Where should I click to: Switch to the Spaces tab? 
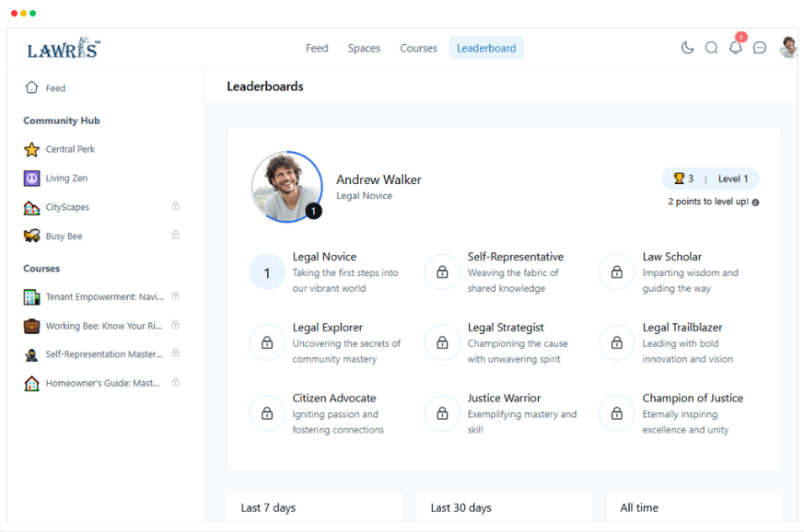[x=364, y=48]
